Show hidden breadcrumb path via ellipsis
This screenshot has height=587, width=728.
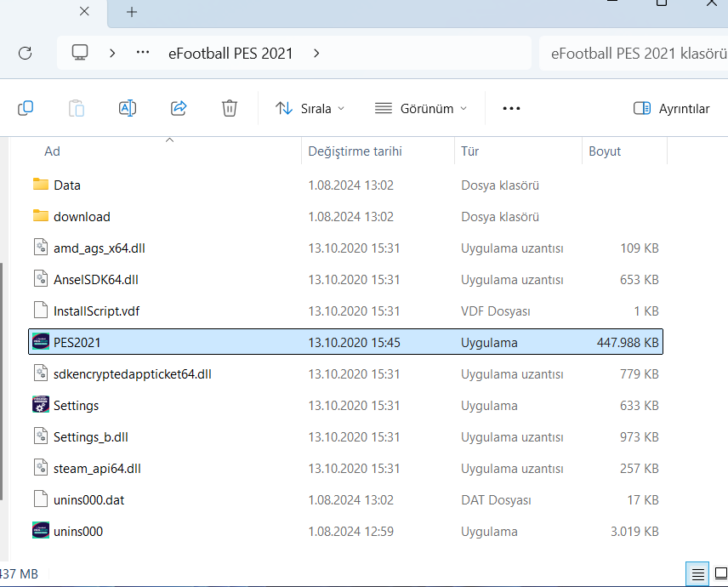click(143, 53)
